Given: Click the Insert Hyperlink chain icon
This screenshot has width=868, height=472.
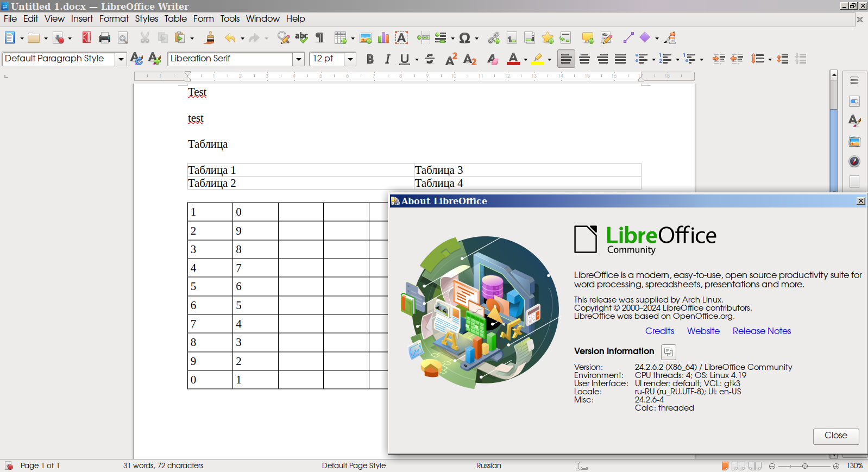Looking at the screenshot, I should [x=494, y=38].
